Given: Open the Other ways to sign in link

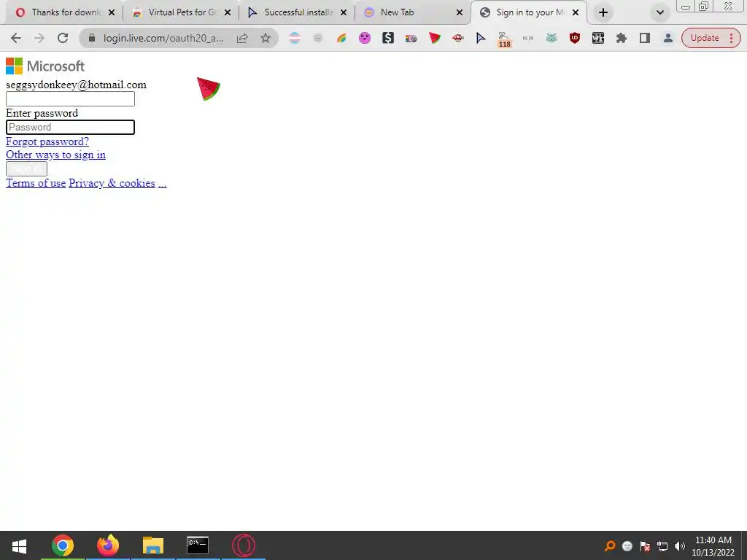Looking at the screenshot, I should (55, 155).
